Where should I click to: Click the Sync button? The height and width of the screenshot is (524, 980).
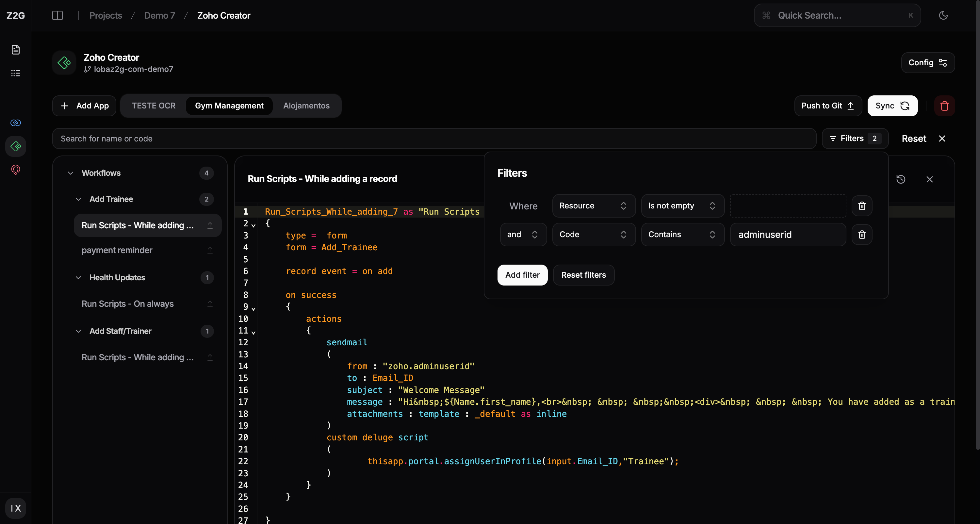[892, 106]
